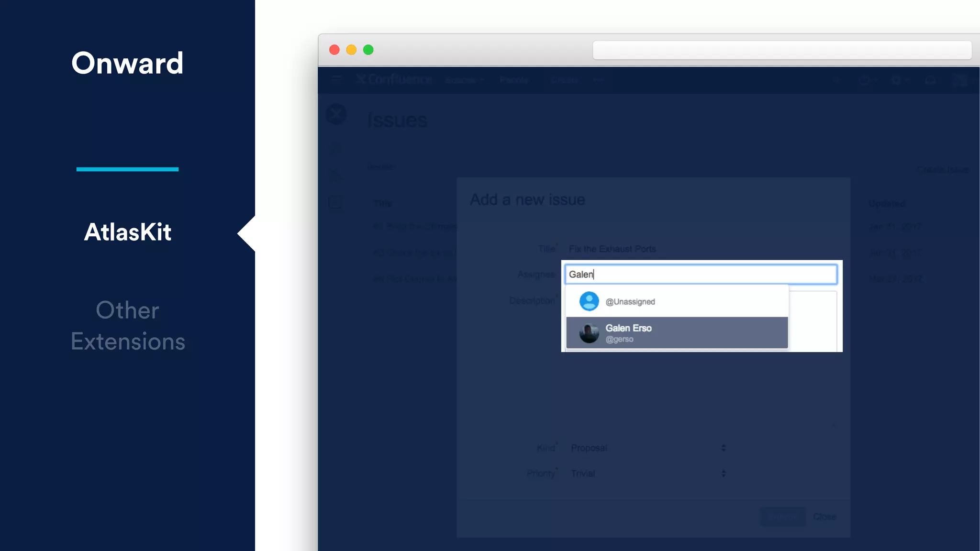Viewport: 980px width, 551px height.
Task: Click the 'Issues' page heading
Action: pyautogui.click(x=397, y=120)
